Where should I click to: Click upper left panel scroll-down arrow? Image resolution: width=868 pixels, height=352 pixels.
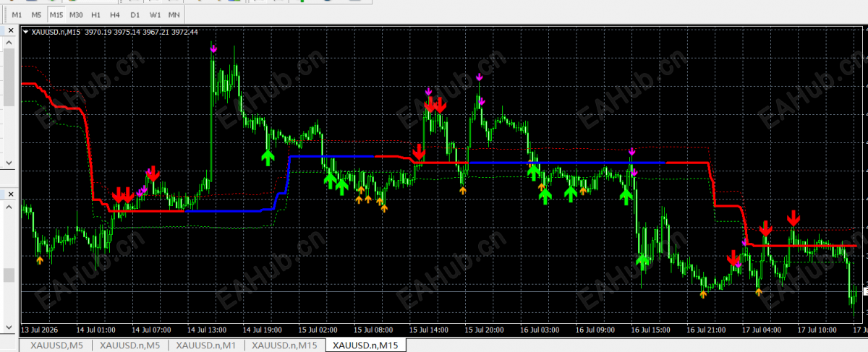(x=9, y=163)
